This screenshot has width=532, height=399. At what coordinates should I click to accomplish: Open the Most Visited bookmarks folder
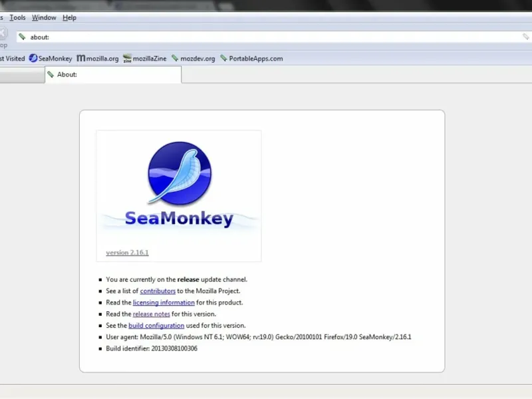12,59
